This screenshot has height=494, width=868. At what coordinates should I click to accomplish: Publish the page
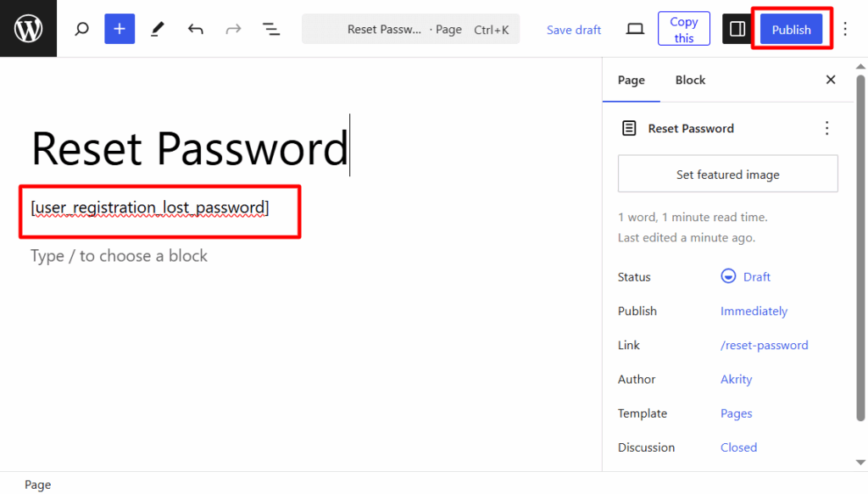point(791,30)
